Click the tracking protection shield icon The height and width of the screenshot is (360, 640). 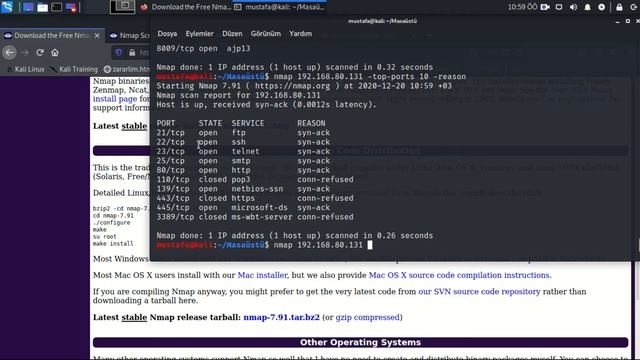(119, 53)
